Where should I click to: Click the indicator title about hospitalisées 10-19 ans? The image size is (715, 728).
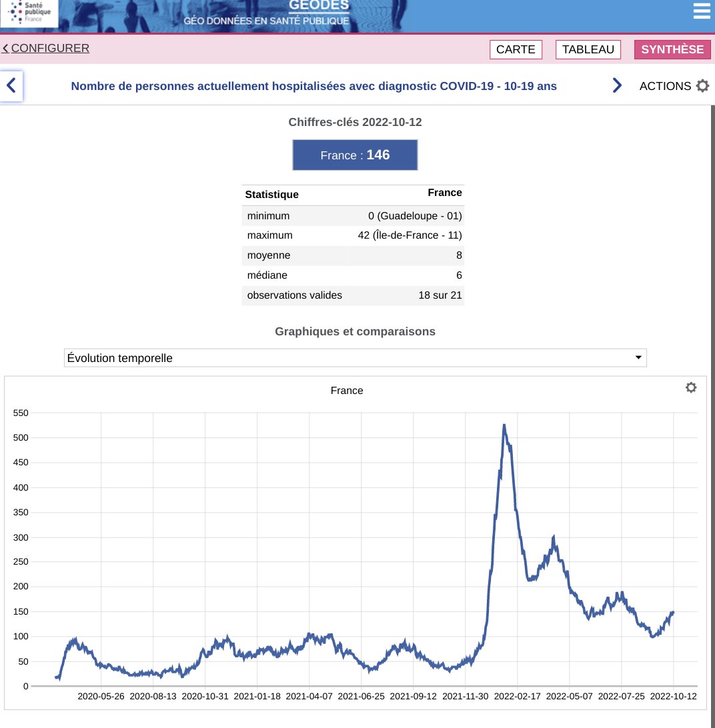[x=313, y=86]
